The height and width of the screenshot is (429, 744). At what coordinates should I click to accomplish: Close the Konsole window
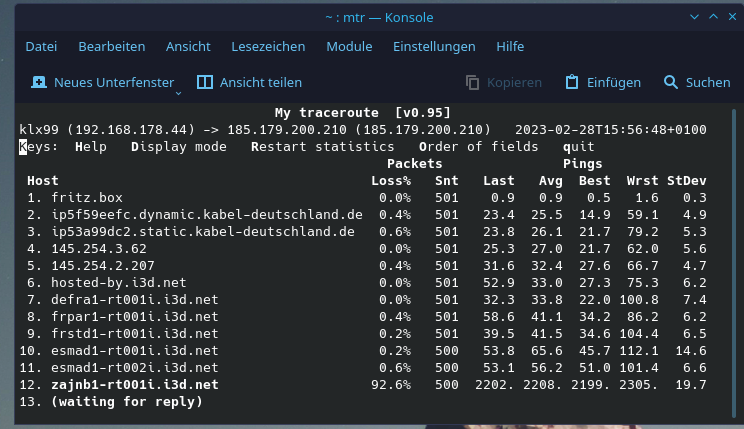[731, 16]
